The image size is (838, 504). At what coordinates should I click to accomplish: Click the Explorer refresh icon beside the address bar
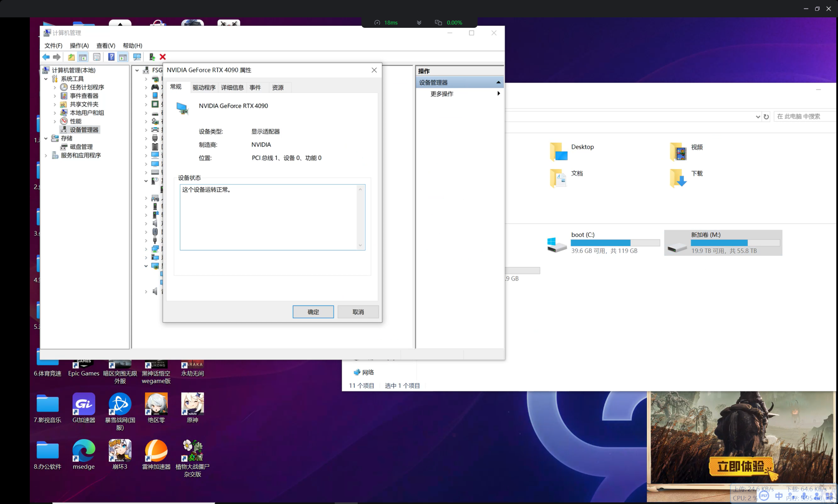click(766, 117)
